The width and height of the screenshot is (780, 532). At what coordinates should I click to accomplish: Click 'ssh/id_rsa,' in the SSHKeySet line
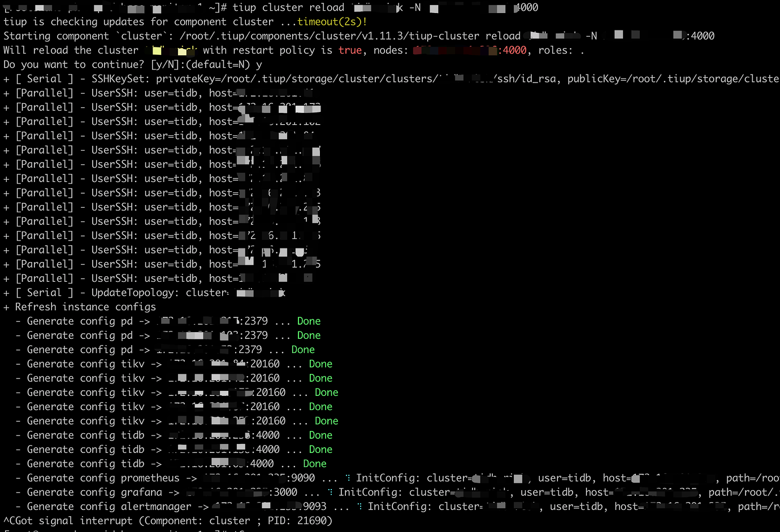pyautogui.click(x=529, y=79)
